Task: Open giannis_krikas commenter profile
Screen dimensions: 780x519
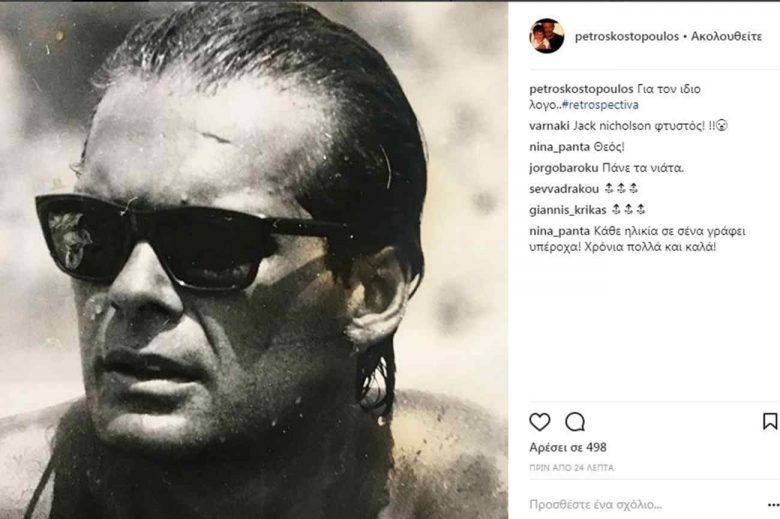Action: pyautogui.click(x=566, y=209)
